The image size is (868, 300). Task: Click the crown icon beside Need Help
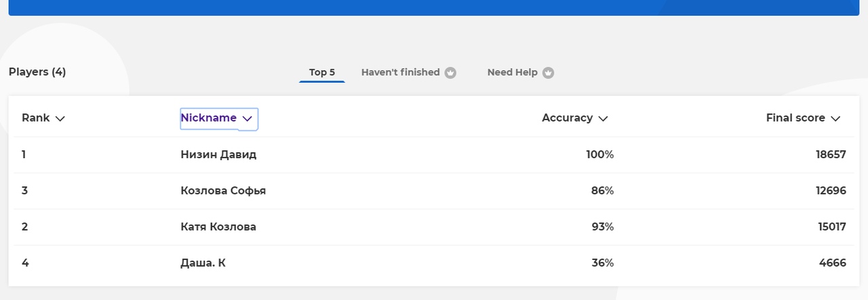coord(548,73)
